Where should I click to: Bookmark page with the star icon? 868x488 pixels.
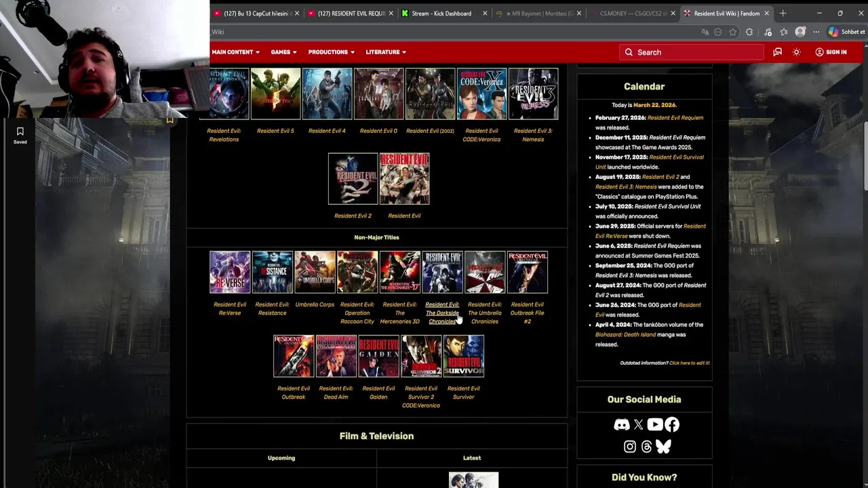(733, 32)
